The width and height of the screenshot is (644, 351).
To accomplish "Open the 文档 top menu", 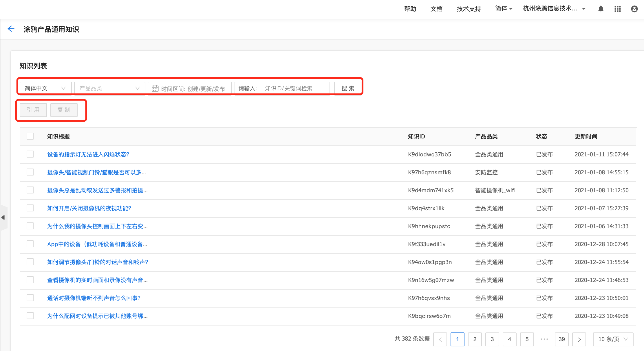I will tap(436, 9).
